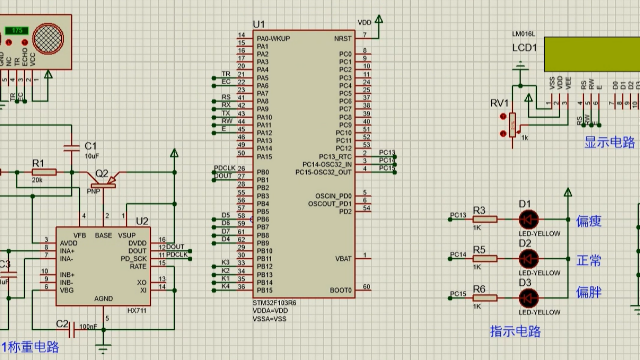The width and height of the screenshot is (640, 360).
Task: Click the ground symbol below C2
Action: point(103,348)
